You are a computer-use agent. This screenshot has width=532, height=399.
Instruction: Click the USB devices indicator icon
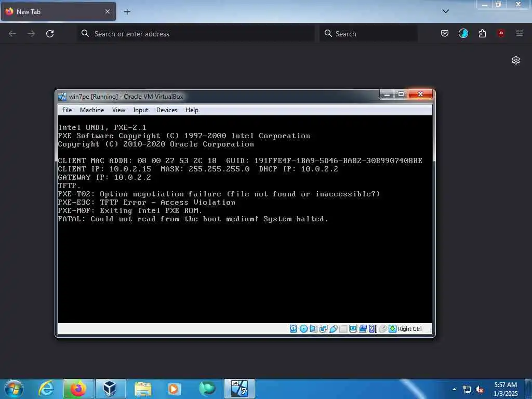(x=333, y=328)
